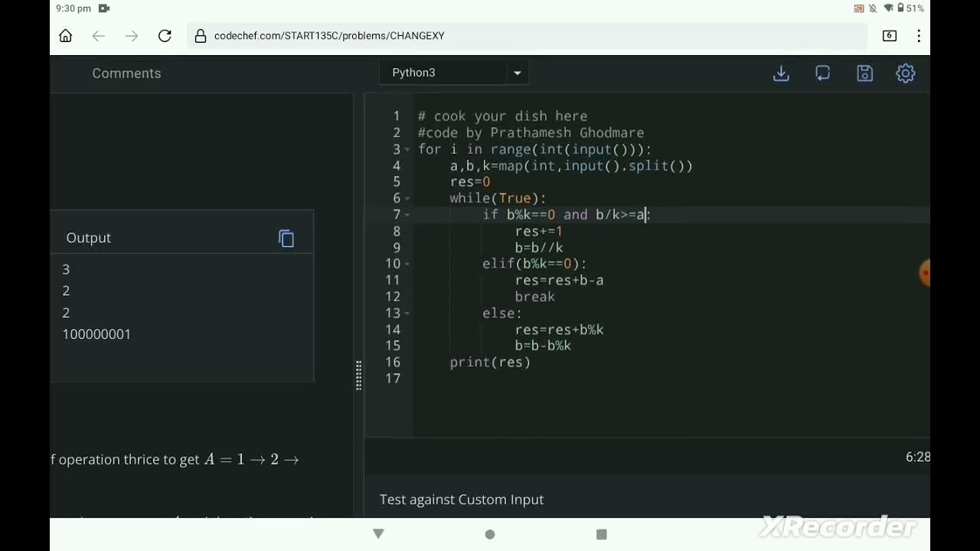980x551 pixels.
Task: Tap the browser forward arrow
Action: point(132,36)
